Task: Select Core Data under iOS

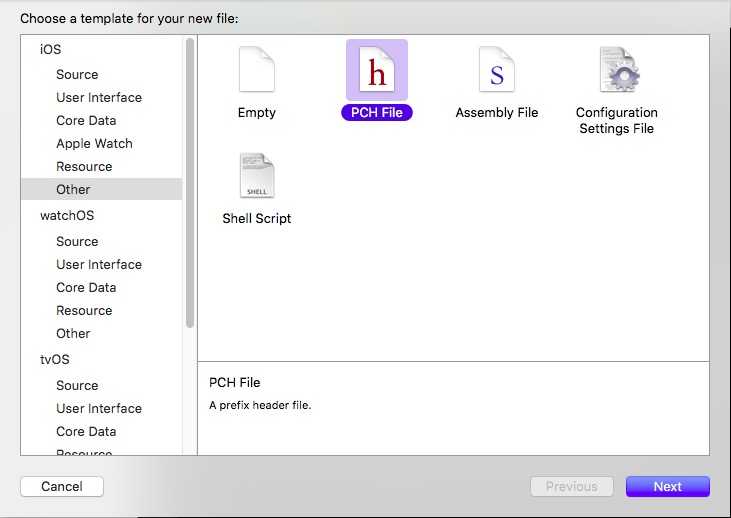Action: point(86,120)
